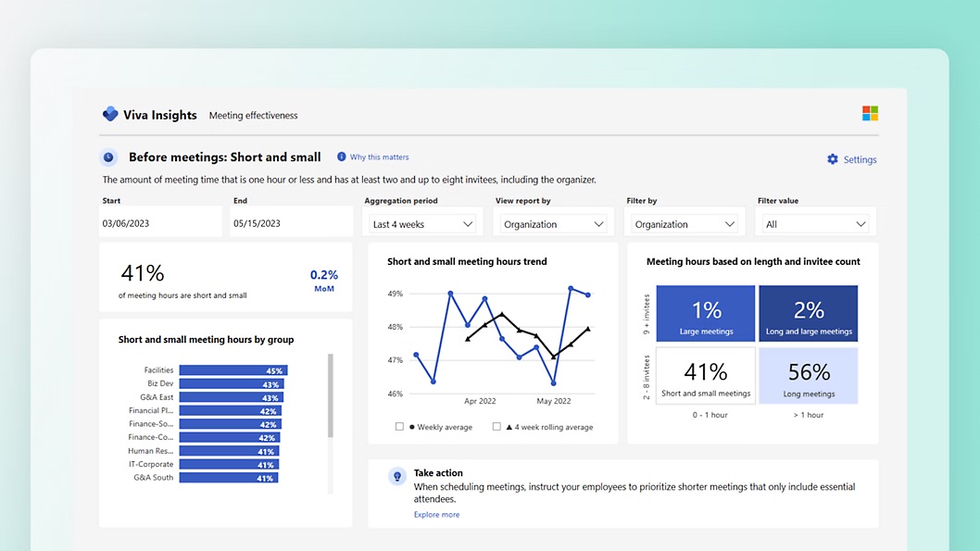Click the Microsoft logo icon
The image size is (980, 551).
point(870,114)
